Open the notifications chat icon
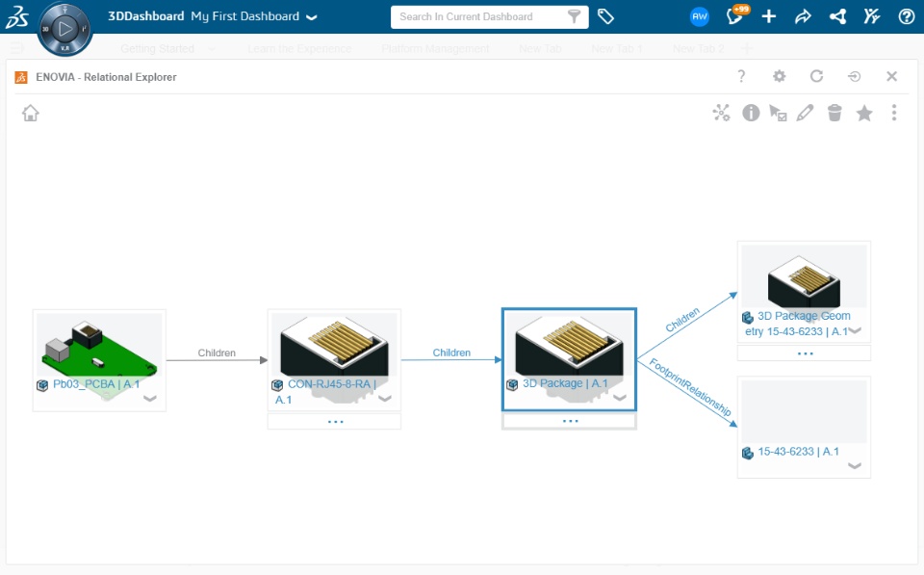The width and height of the screenshot is (924, 575). tap(735, 15)
